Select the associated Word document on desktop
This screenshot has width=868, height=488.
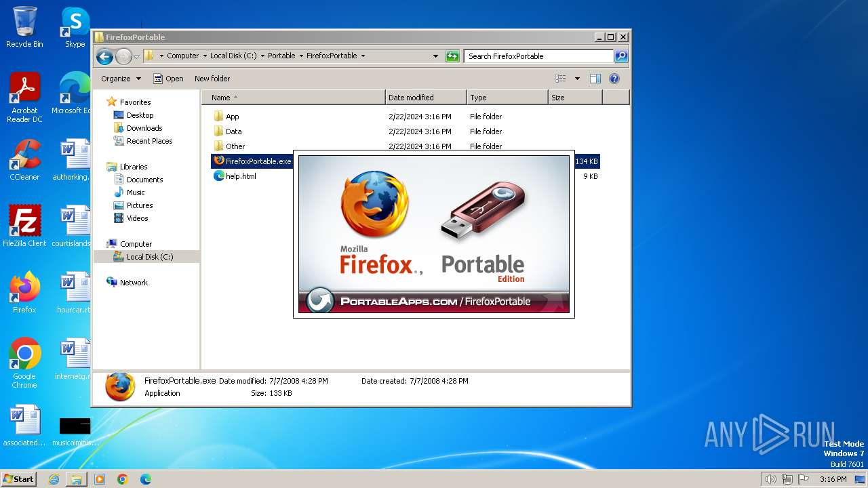(24, 426)
